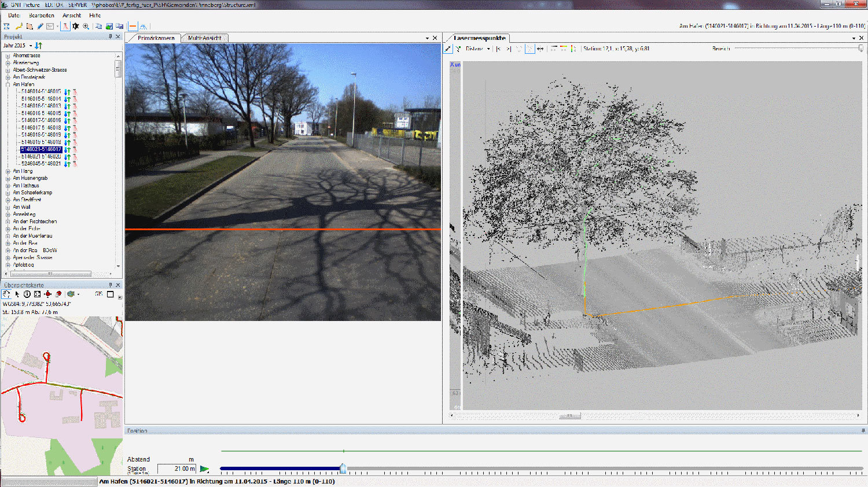
Task: Click the horizontal fit arrows icon
Action: (x=540, y=49)
